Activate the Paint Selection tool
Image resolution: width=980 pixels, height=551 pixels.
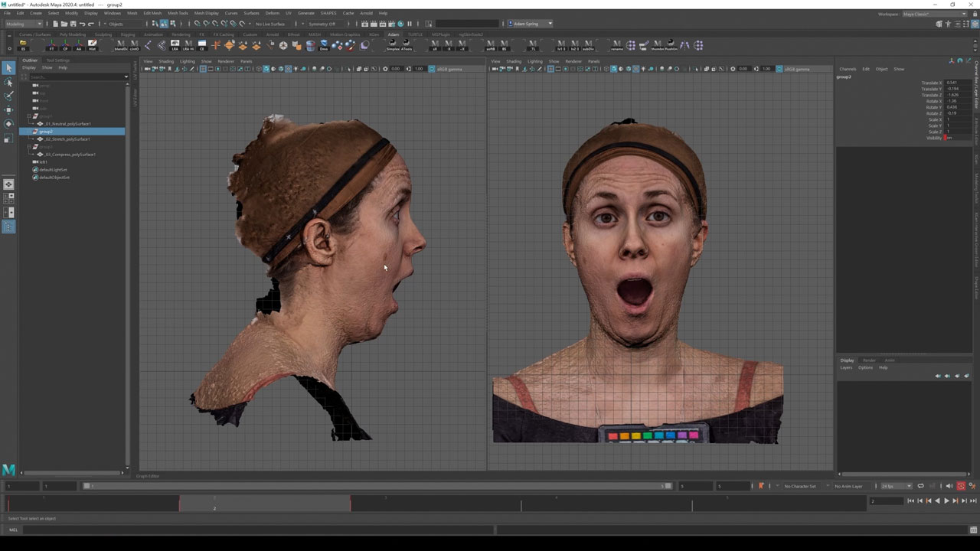tap(8, 96)
